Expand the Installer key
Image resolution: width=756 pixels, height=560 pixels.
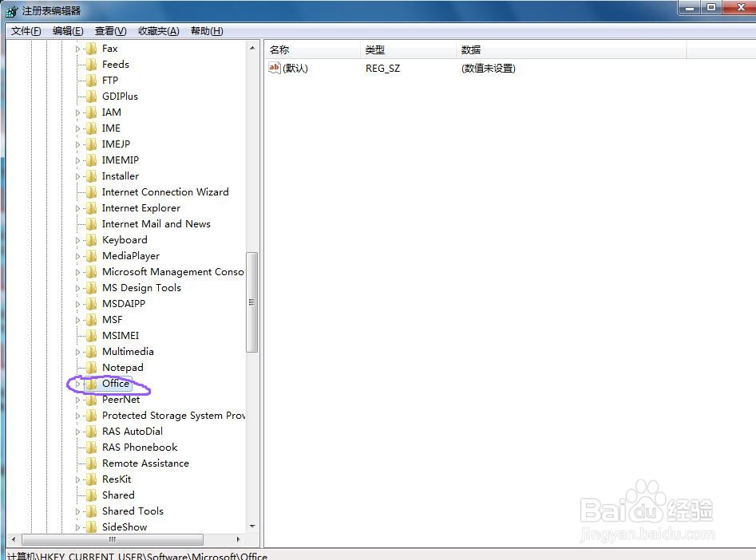(77, 176)
